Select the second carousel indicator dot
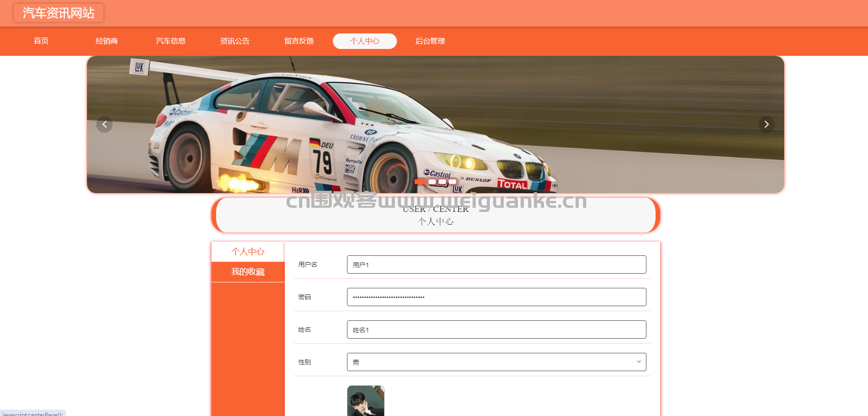The height and width of the screenshot is (416, 868). tap(432, 182)
